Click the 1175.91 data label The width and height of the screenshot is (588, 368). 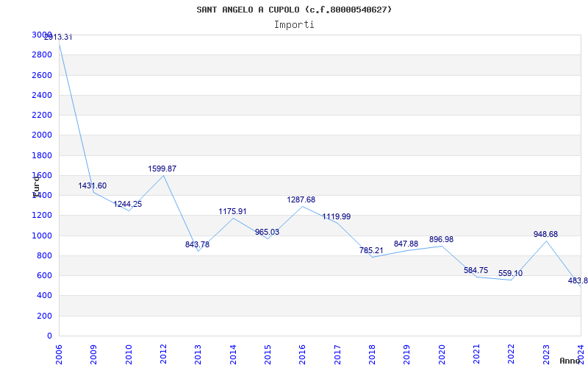[x=232, y=212]
